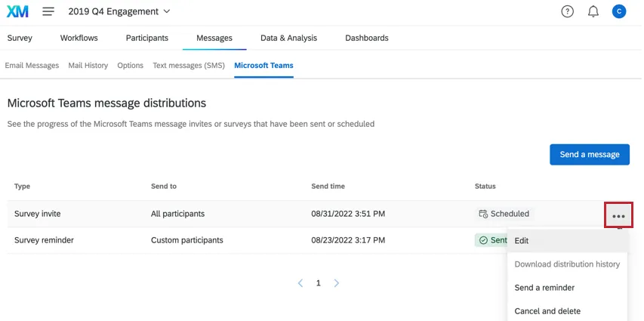Select the Email Messages subtab
Screen dimensions: 644x321
click(32, 66)
